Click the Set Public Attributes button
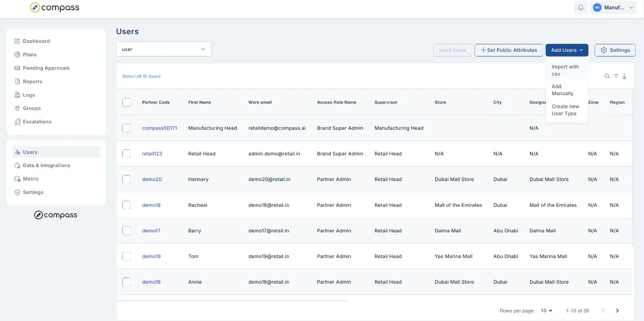This screenshot has width=644, height=321. coord(509,50)
